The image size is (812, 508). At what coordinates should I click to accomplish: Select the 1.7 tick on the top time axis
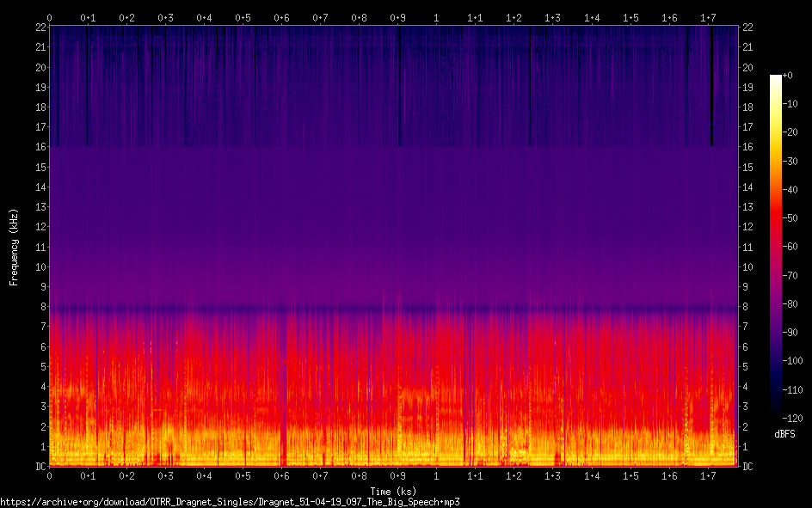[x=708, y=17]
